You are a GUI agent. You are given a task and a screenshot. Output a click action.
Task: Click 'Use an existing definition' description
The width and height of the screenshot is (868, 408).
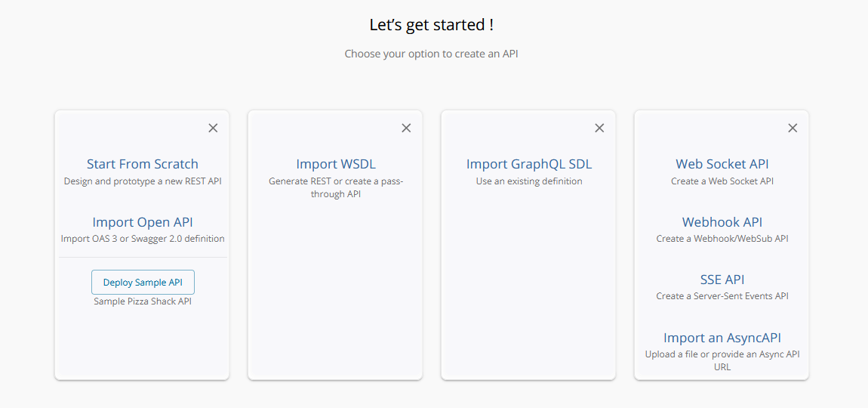pos(529,181)
